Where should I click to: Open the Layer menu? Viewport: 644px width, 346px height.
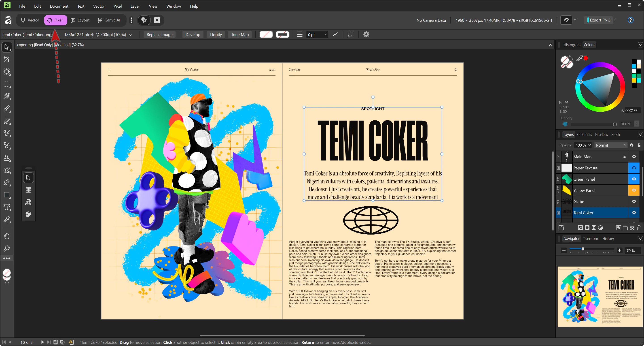[135, 6]
